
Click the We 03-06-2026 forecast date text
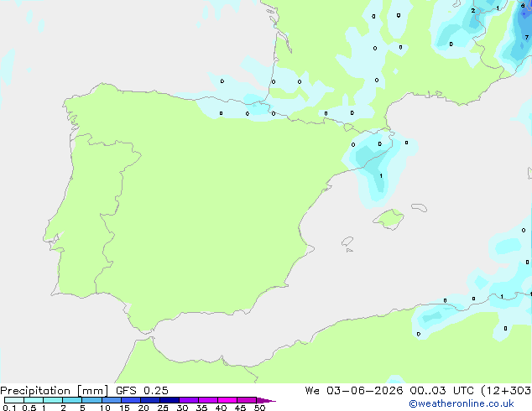[354, 391]
